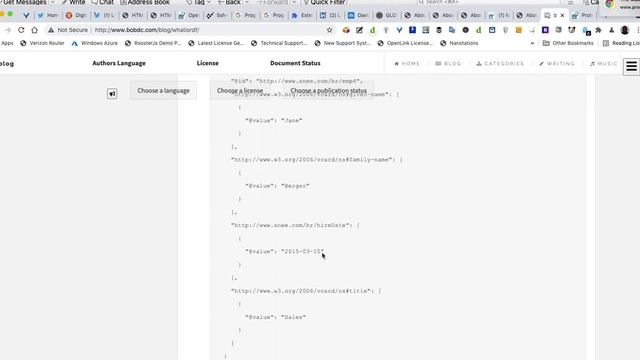Open the Windows Azure bookmark
The image size is (640, 360).
[95, 43]
